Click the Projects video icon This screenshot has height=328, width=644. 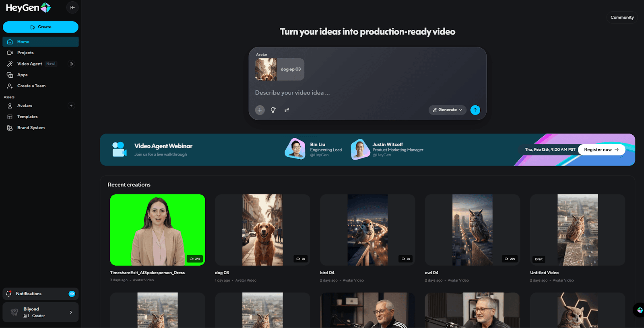point(10,53)
